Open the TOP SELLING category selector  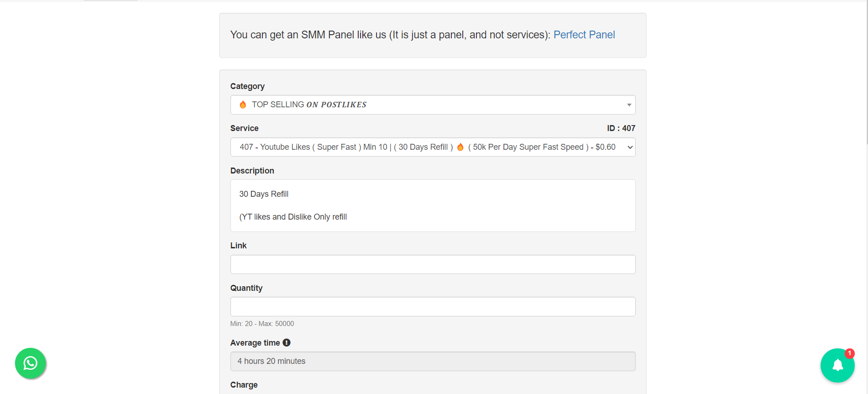(x=411, y=105)
